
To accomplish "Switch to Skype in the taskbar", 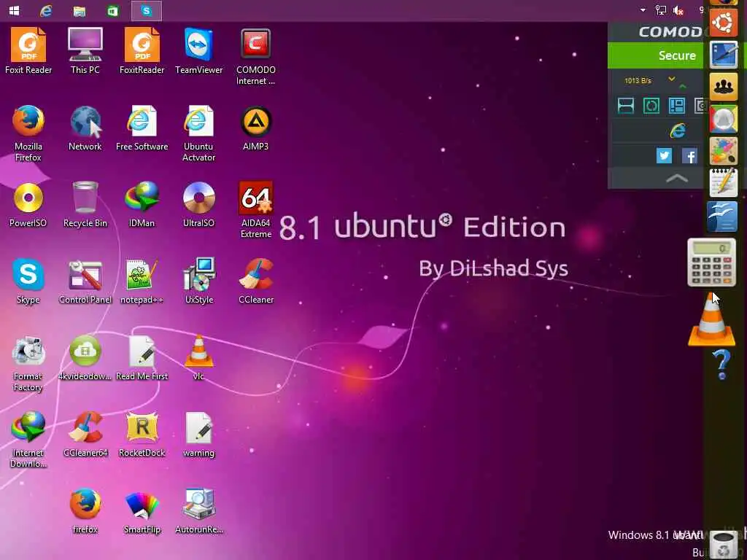I will click(146, 10).
